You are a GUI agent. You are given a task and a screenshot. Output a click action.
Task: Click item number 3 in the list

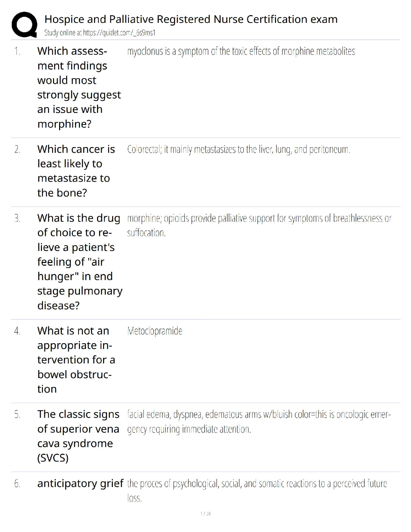(x=17, y=218)
